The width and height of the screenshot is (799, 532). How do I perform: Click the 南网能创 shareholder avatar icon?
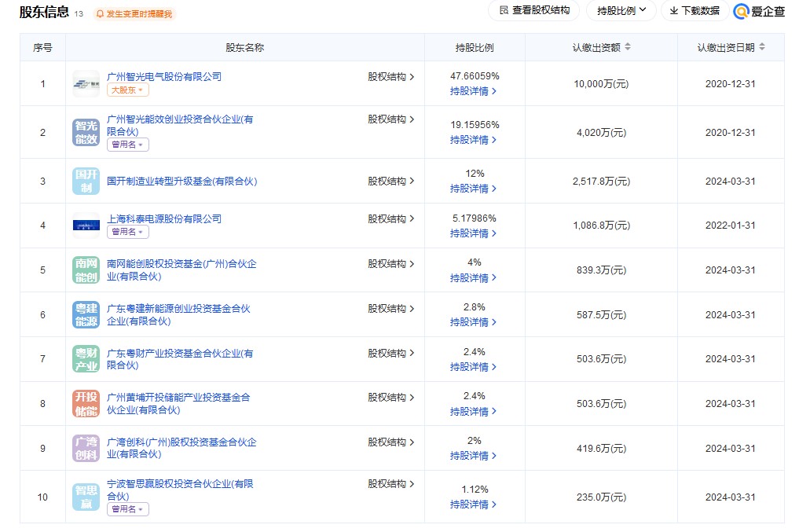point(86,270)
